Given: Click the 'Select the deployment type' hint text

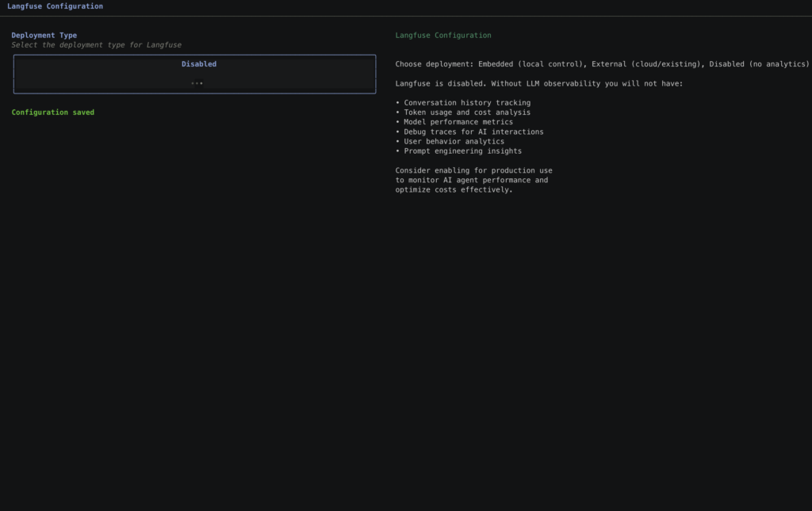Looking at the screenshot, I should point(96,45).
